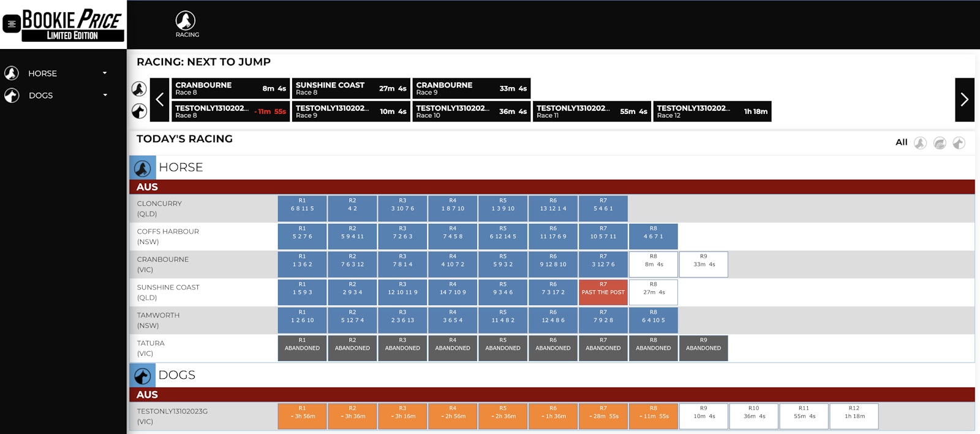Click the greyhound icon in Next To Jump row
980x434 pixels.
[139, 111]
